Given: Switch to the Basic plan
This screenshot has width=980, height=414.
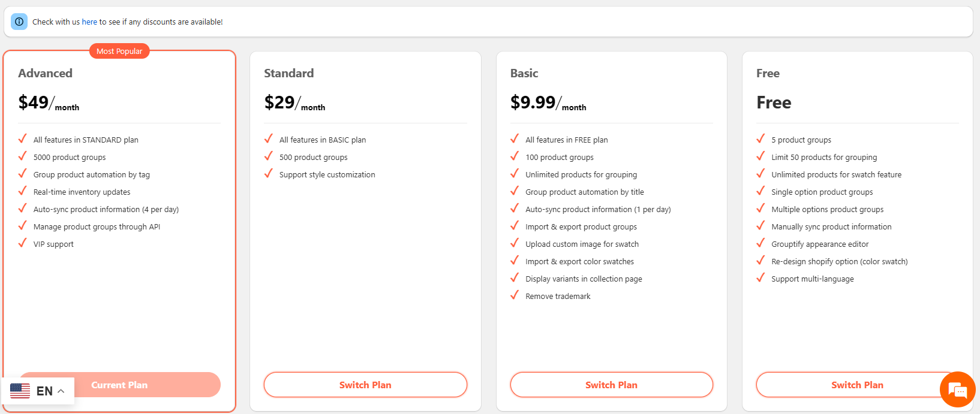Looking at the screenshot, I should pos(611,385).
